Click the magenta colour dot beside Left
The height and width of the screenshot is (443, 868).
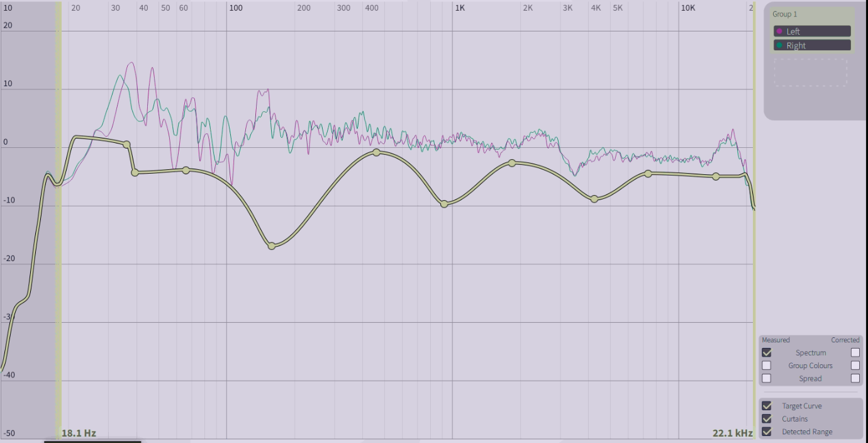pyautogui.click(x=780, y=31)
